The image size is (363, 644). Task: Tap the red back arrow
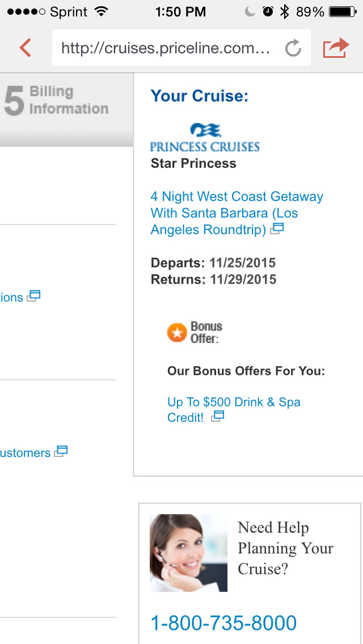[x=26, y=48]
